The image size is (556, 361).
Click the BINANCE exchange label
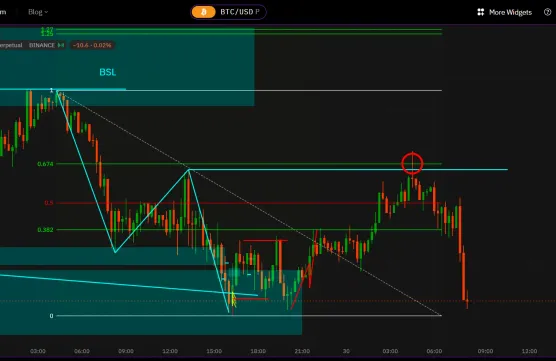coord(42,45)
